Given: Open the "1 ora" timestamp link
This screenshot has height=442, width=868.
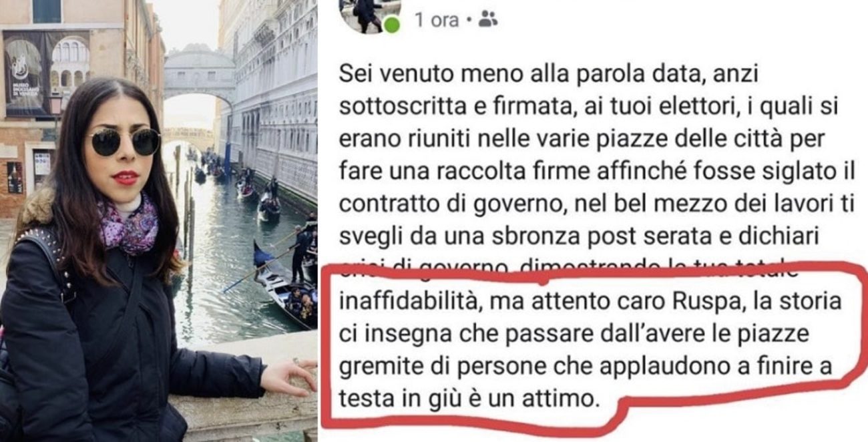Looking at the screenshot, I should tap(437, 21).
